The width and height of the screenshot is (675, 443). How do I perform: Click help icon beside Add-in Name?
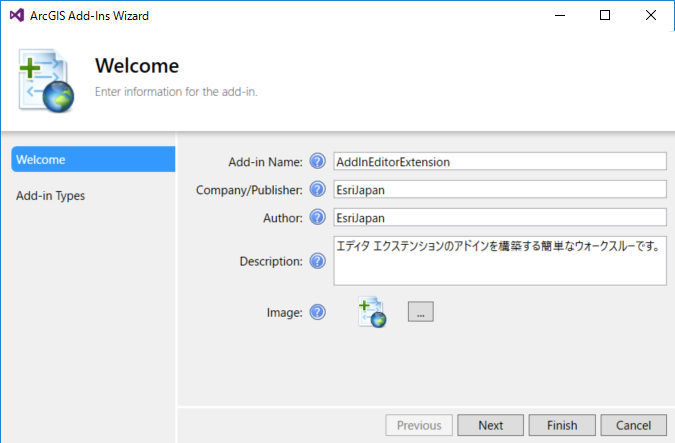(x=318, y=161)
